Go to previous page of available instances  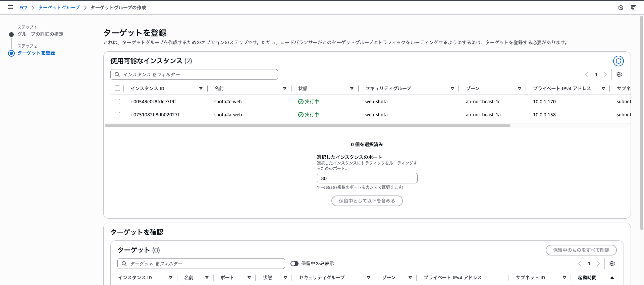(587, 74)
